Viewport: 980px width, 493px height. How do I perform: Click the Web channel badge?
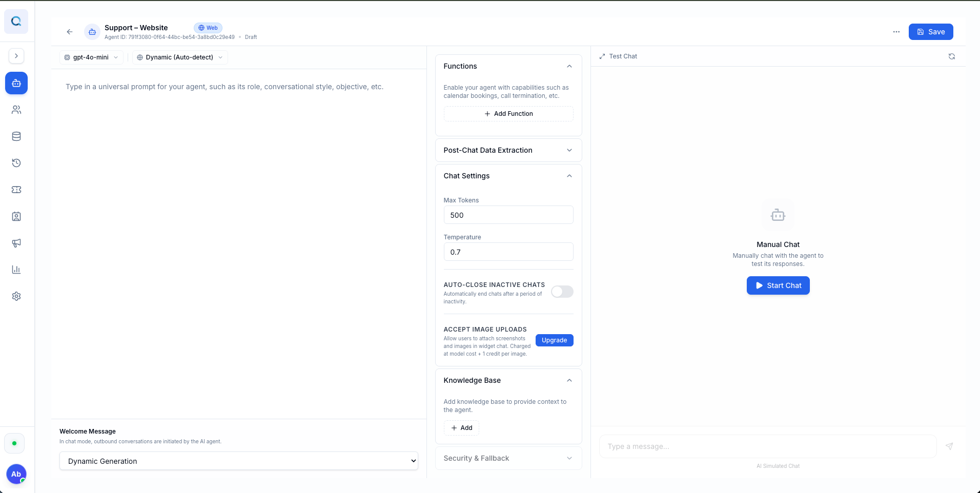[208, 28]
